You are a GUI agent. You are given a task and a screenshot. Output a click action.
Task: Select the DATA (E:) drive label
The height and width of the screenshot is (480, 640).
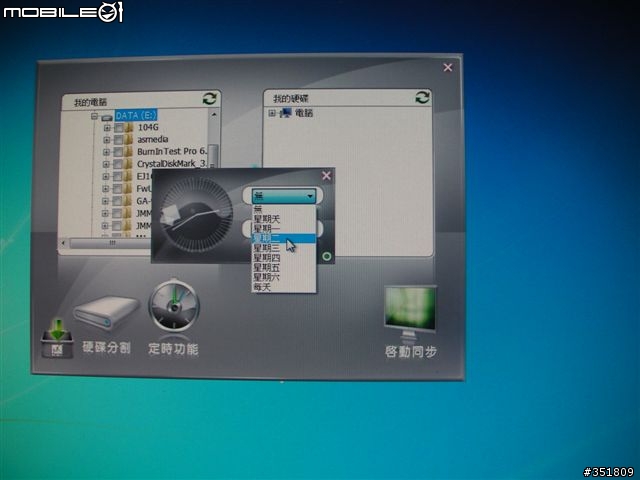tap(136, 116)
